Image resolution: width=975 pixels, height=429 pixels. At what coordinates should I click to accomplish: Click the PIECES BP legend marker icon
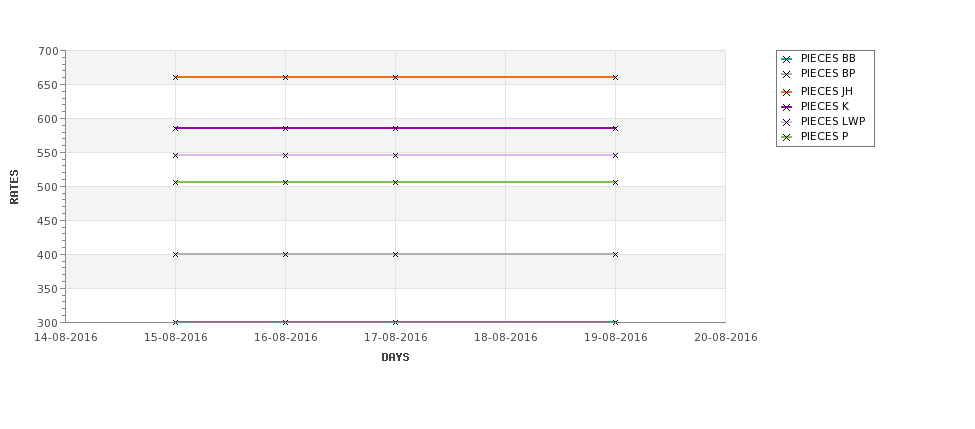(787, 75)
